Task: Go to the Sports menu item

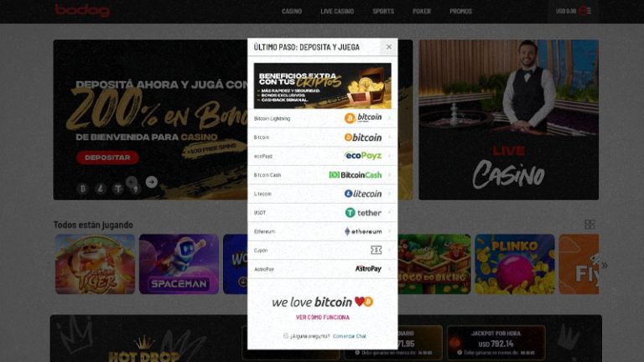Action: (383, 11)
